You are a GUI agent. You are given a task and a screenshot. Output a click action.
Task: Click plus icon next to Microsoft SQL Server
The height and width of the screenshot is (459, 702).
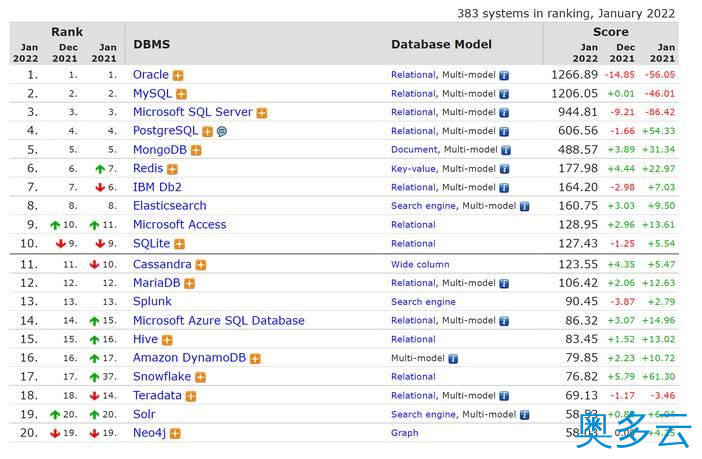pos(262,113)
